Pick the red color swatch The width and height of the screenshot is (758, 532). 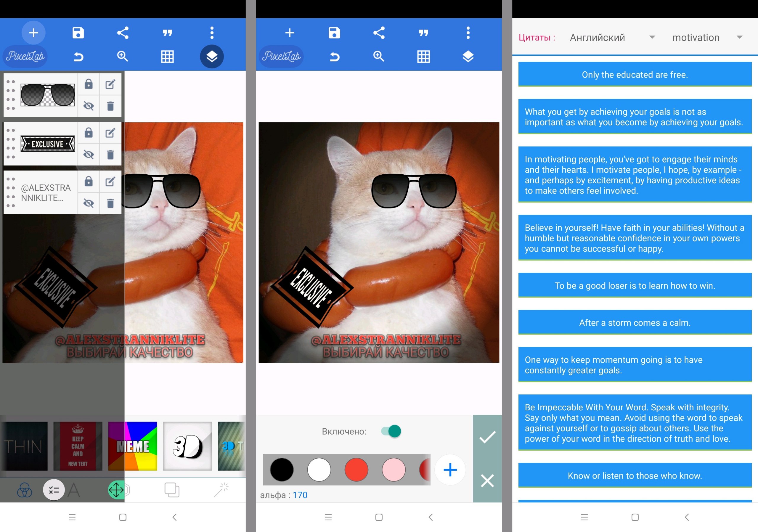[x=356, y=469]
